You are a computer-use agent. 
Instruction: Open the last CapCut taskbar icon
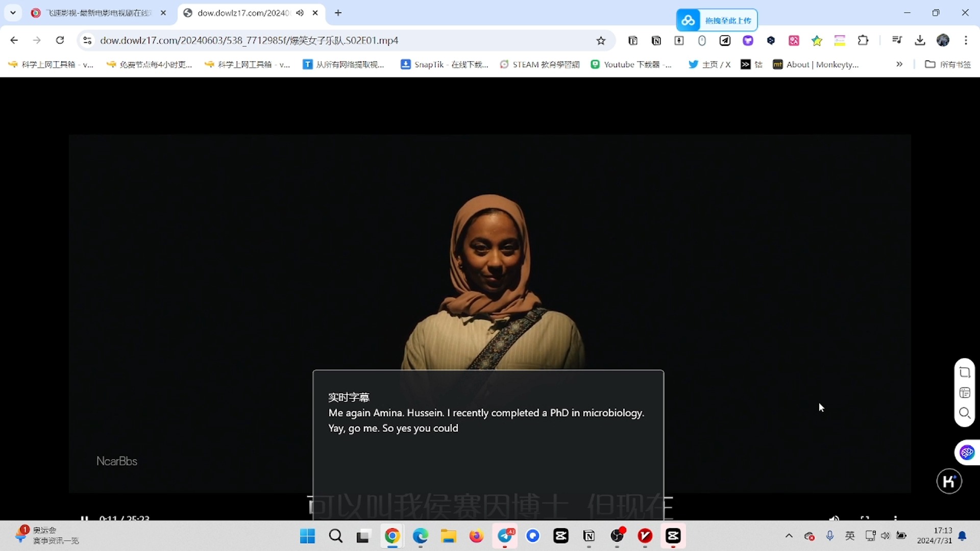[673, 536]
